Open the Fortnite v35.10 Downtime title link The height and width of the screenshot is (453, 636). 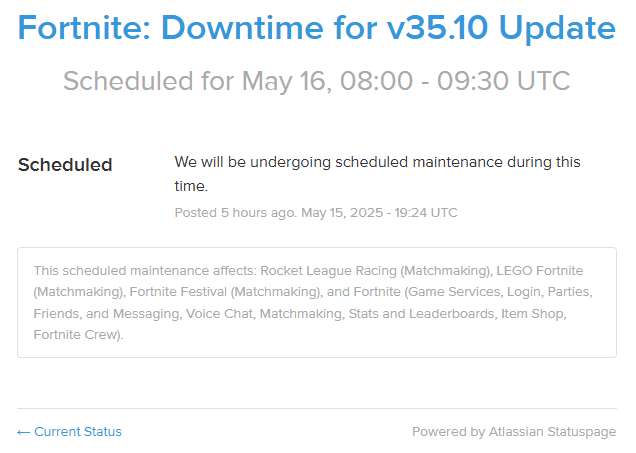317,28
